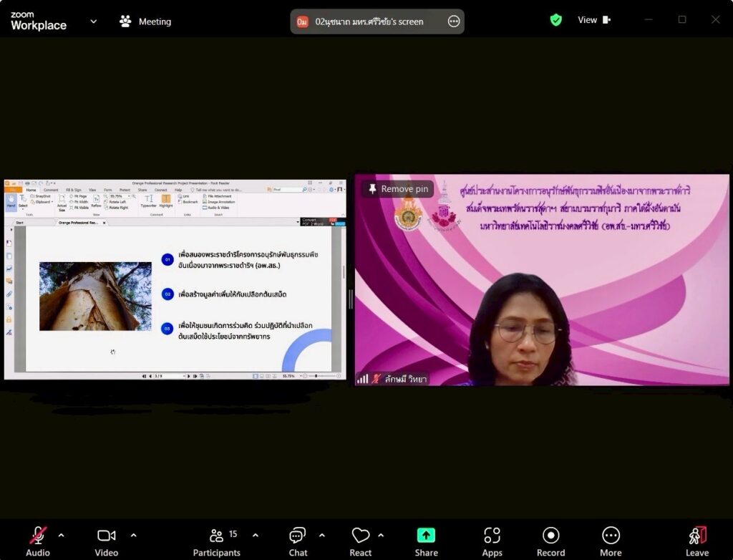Click Fit Width in Foxit ribbon
This screenshot has height=560, width=733.
click(79, 202)
